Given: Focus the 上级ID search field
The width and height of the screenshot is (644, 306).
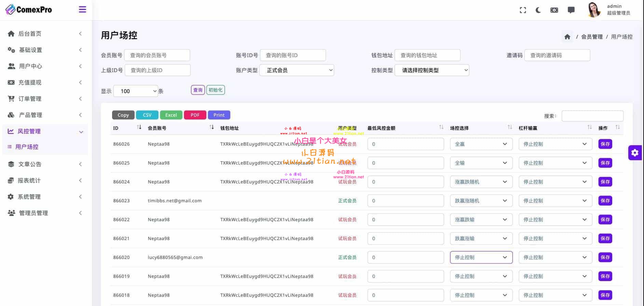Looking at the screenshot, I should pyautogui.click(x=157, y=70).
